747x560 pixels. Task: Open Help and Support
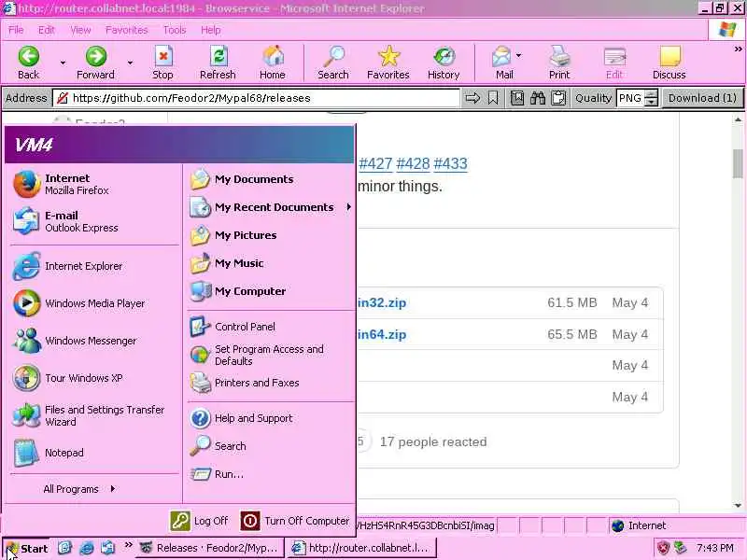tap(270, 418)
